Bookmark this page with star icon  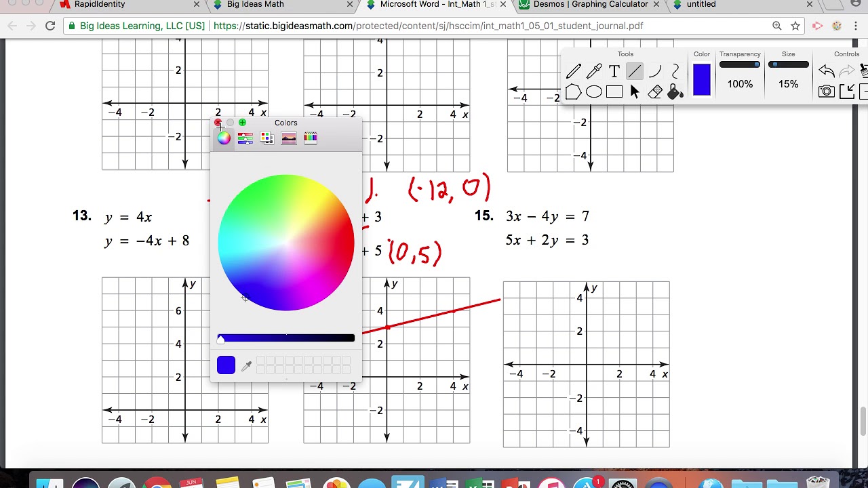(x=795, y=26)
